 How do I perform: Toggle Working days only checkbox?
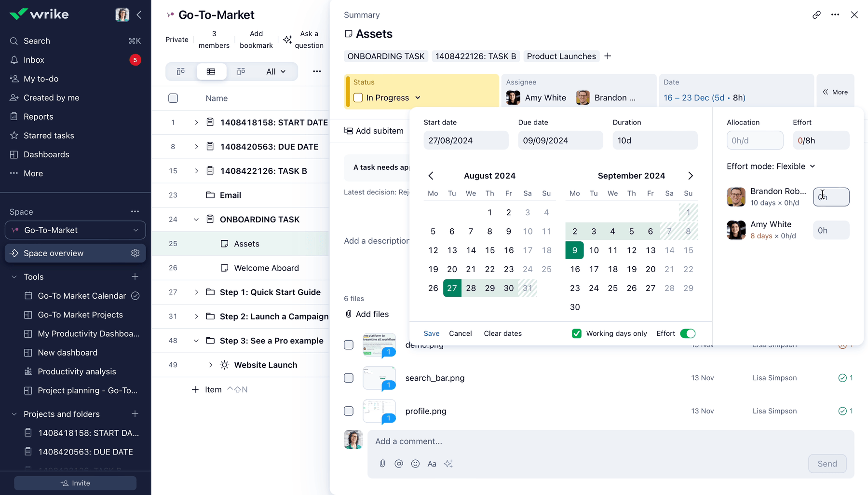[577, 333]
